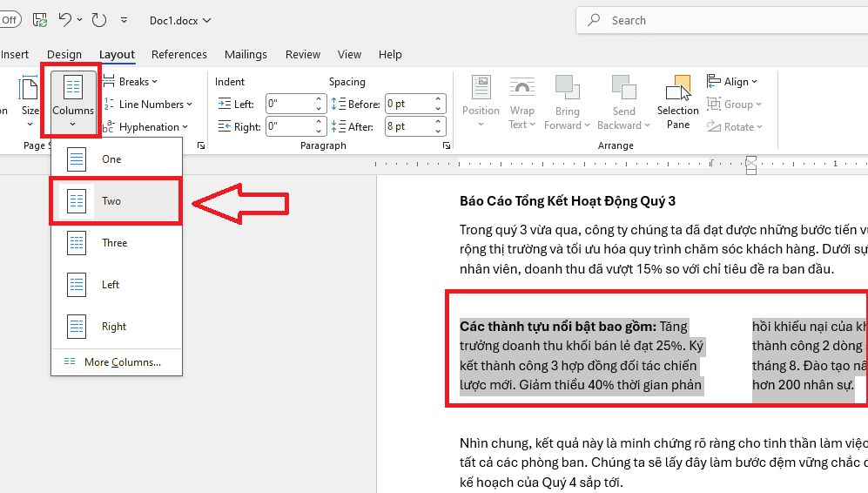Decrease the Indent Right stepper value
This screenshot has width=868, height=493.
point(319,132)
